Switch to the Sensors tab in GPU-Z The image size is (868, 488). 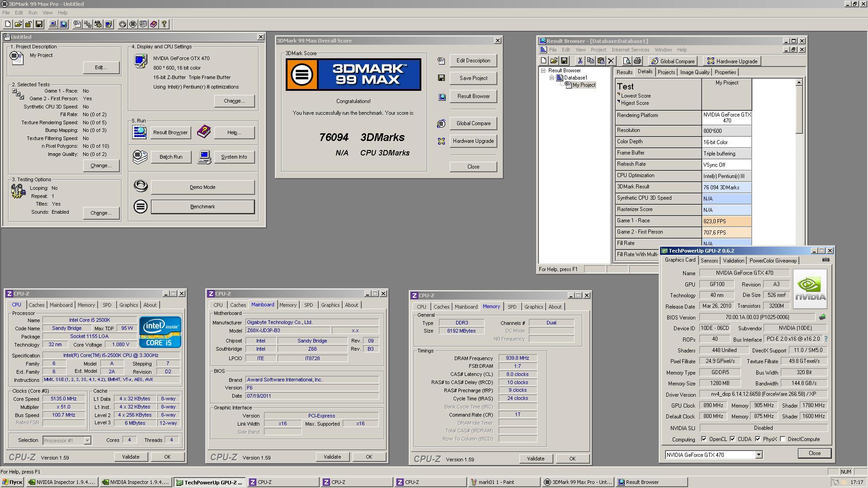tap(709, 261)
